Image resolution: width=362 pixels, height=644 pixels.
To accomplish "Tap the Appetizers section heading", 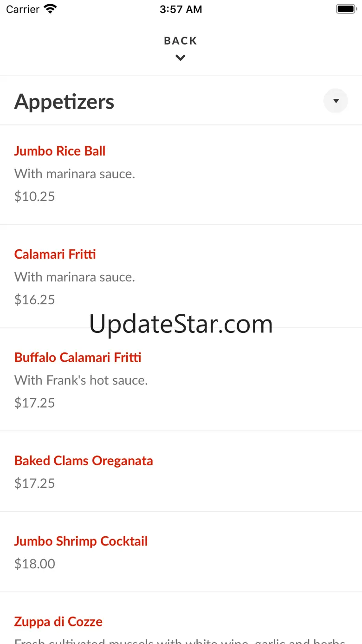I will (x=64, y=102).
